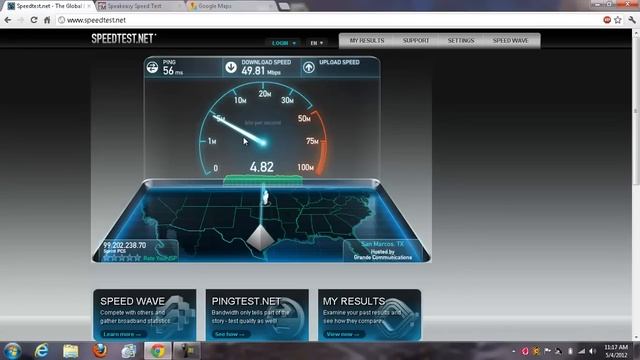Click See how in Pingtest.net card
The width and height of the screenshot is (640, 360).
[229, 334]
